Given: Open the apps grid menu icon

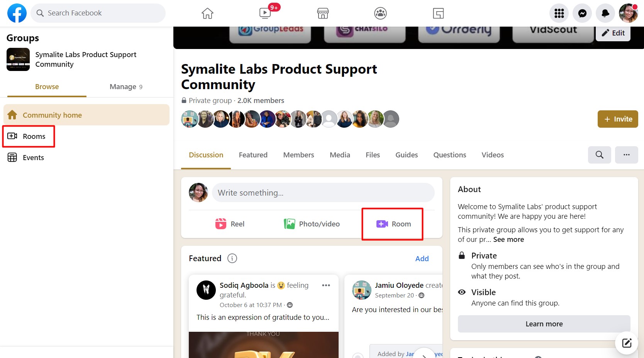Looking at the screenshot, I should [559, 14].
